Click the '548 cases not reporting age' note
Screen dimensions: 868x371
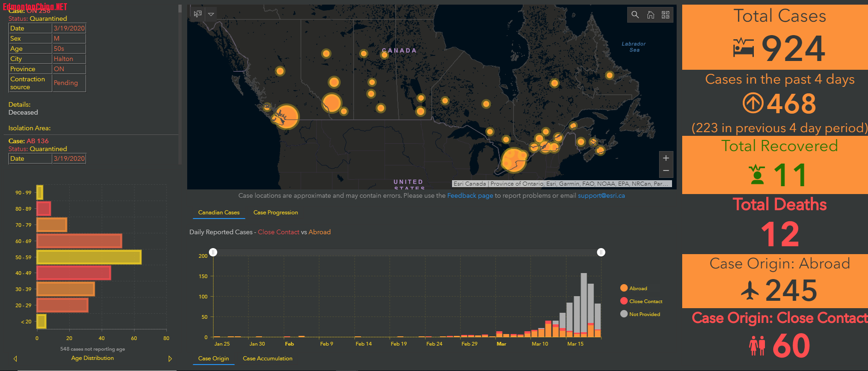92,349
